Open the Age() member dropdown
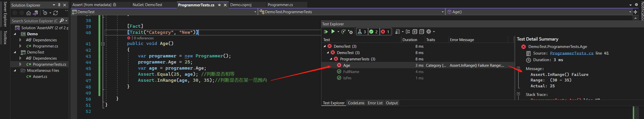This screenshot has width=644, height=119. 630,12
